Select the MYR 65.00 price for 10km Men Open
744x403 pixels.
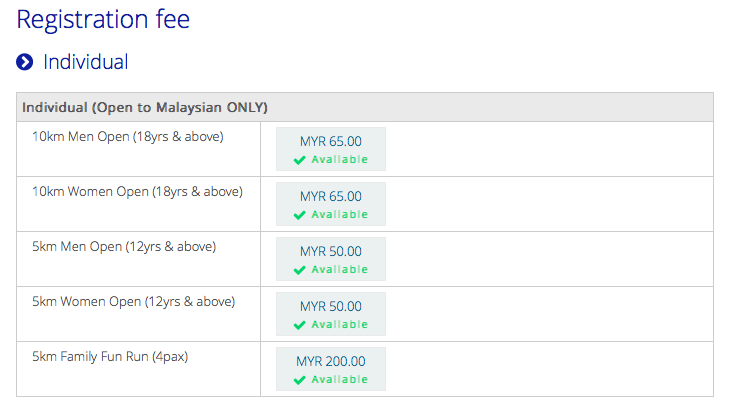[x=331, y=141]
